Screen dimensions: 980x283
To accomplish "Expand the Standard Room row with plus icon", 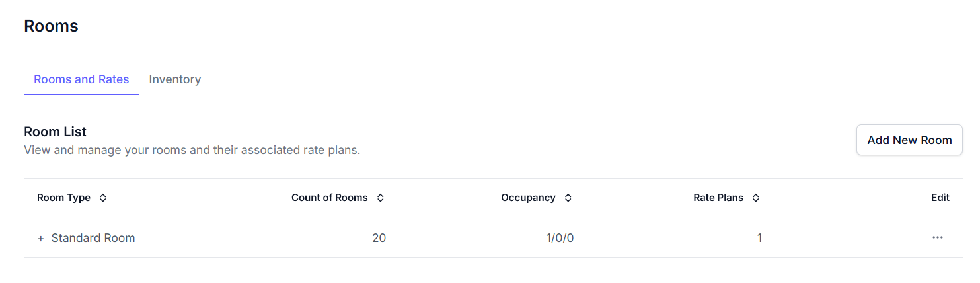I will (x=41, y=238).
